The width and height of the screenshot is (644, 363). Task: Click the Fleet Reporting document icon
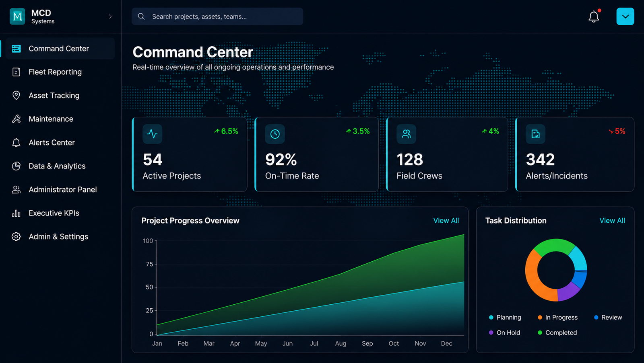click(16, 72)
